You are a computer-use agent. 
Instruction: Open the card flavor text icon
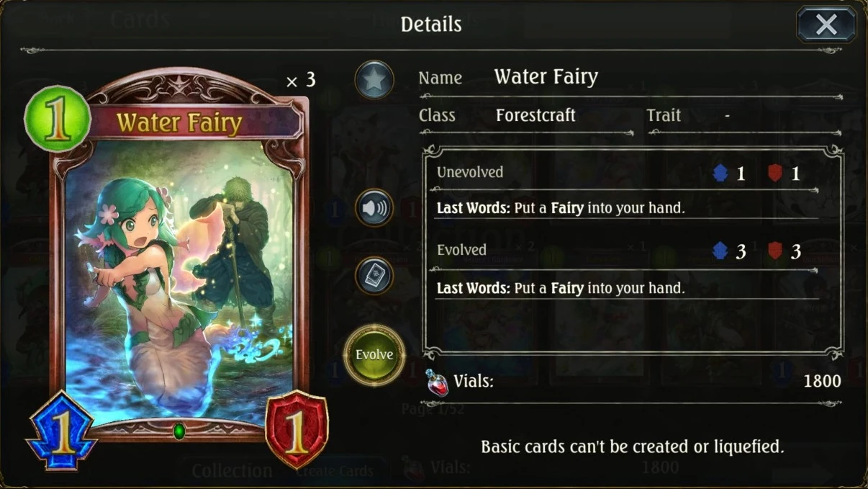tap(374, 277)
